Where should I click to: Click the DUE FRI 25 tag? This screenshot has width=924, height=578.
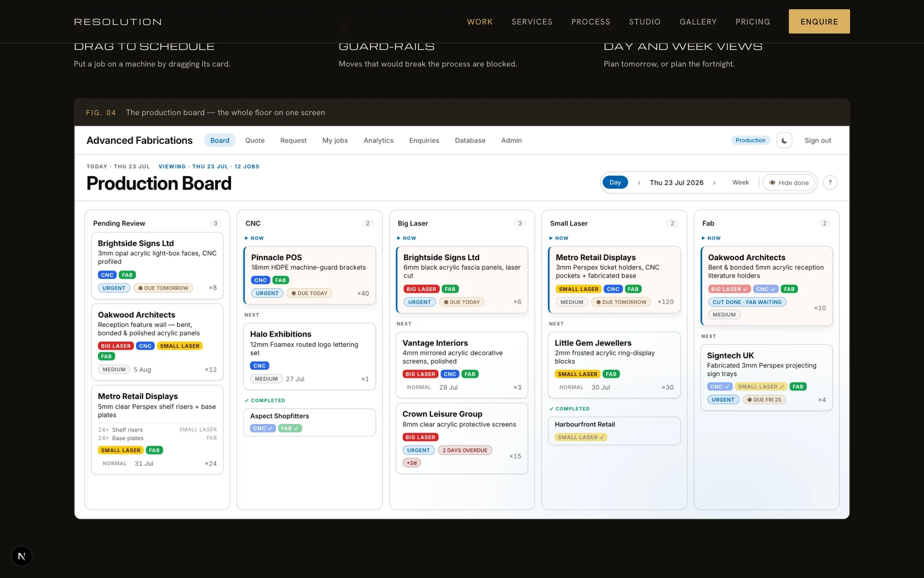point(764,400)
